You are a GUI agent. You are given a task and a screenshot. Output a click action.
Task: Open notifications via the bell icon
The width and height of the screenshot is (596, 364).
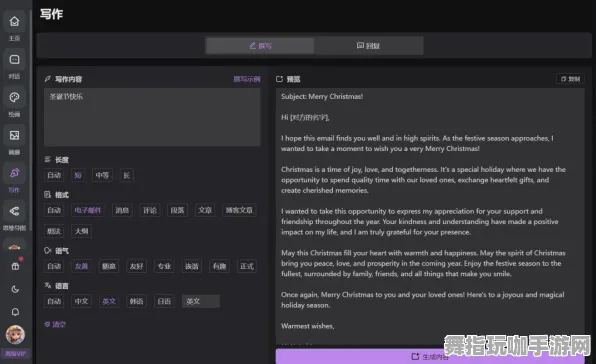click(x=15, y=312)
